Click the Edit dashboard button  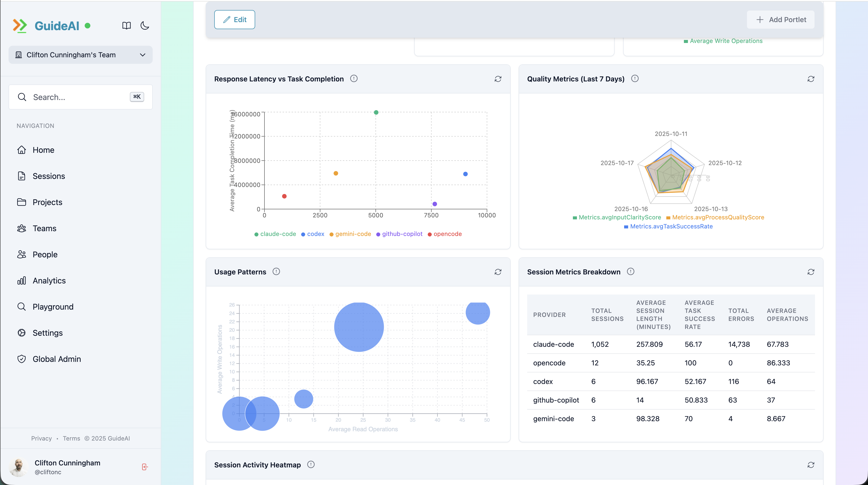(235, 20)
